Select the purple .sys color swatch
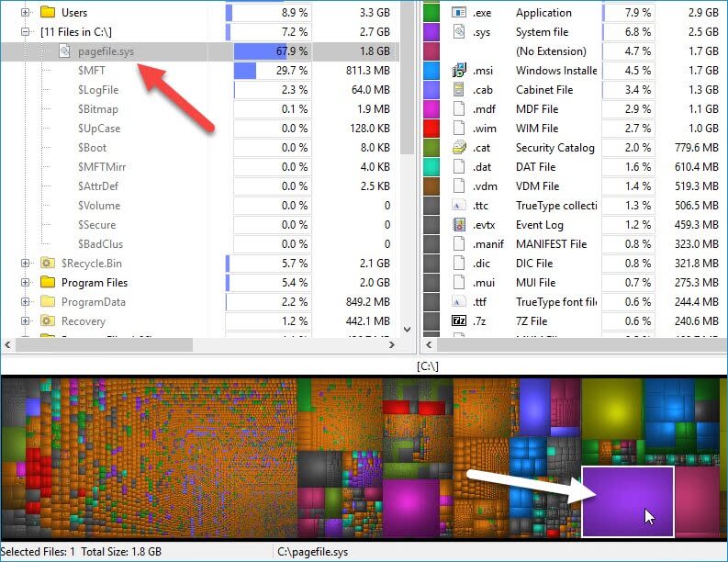This screenshot has height=562, width=728. (x=431, y=31)
